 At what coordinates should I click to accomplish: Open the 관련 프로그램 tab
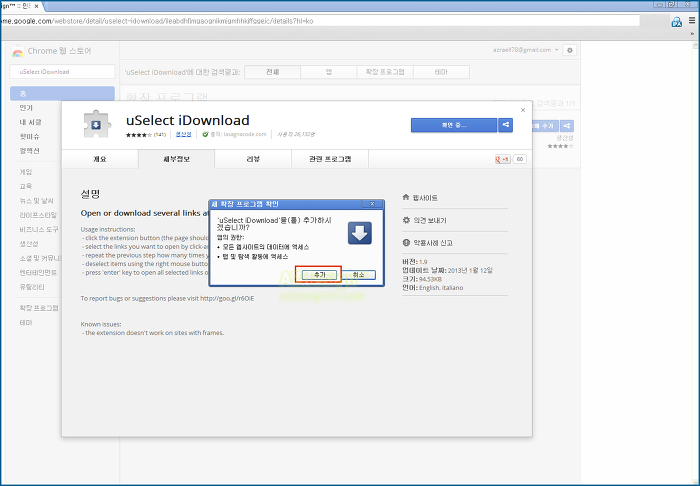coord(330,159)
